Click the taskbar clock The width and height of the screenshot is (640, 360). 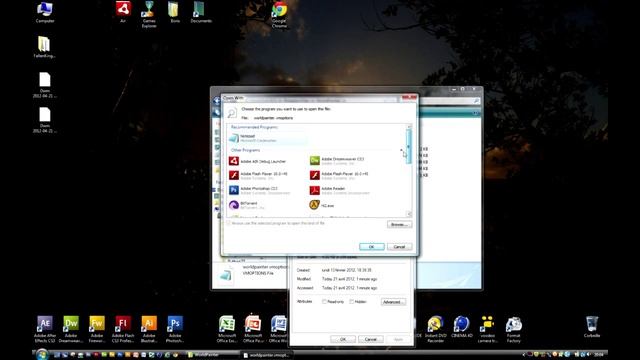pos(599,355)
